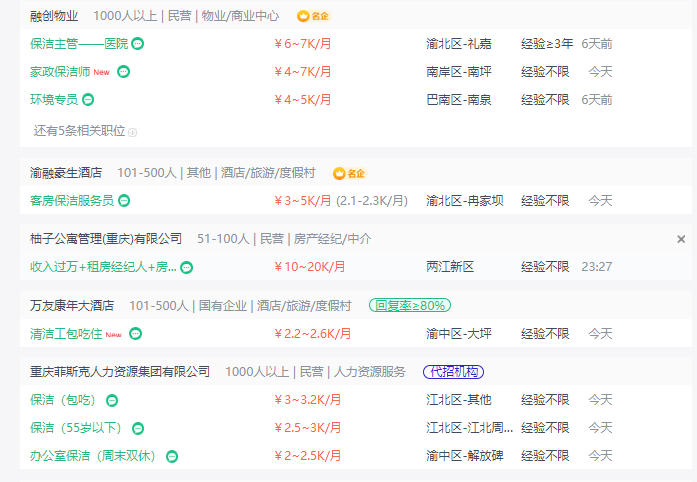Click the 名企 badge beside 渝融豪生酒店
697x482 pixels.
point(349,173)
